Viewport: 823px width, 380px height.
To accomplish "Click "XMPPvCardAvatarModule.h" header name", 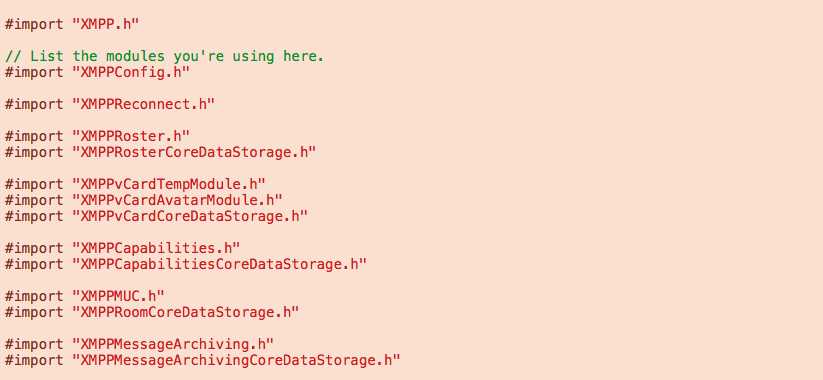I will 177,200.
